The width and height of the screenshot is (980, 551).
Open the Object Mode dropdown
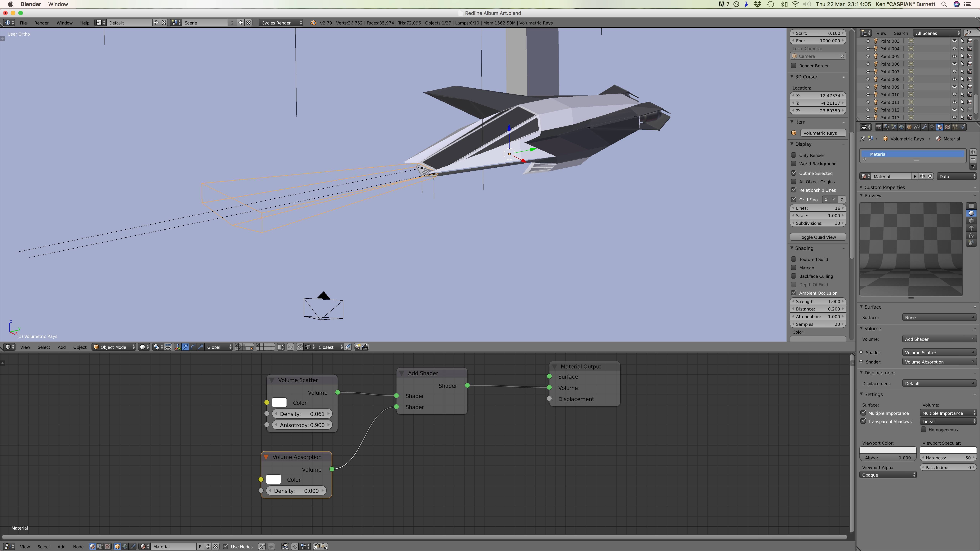(x=114, y=347)
